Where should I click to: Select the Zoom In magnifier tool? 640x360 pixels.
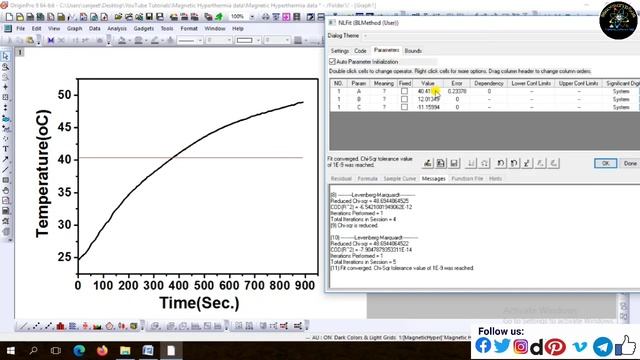coord(5,67)
